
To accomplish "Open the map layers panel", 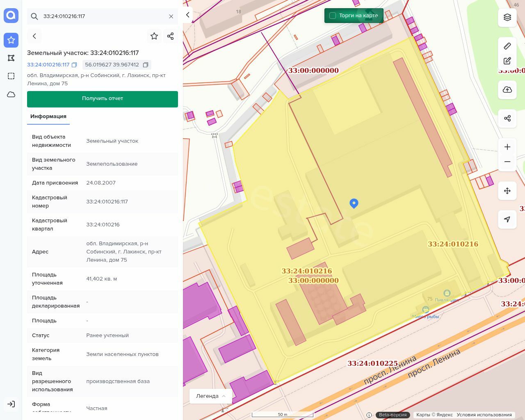I will 507,17.
